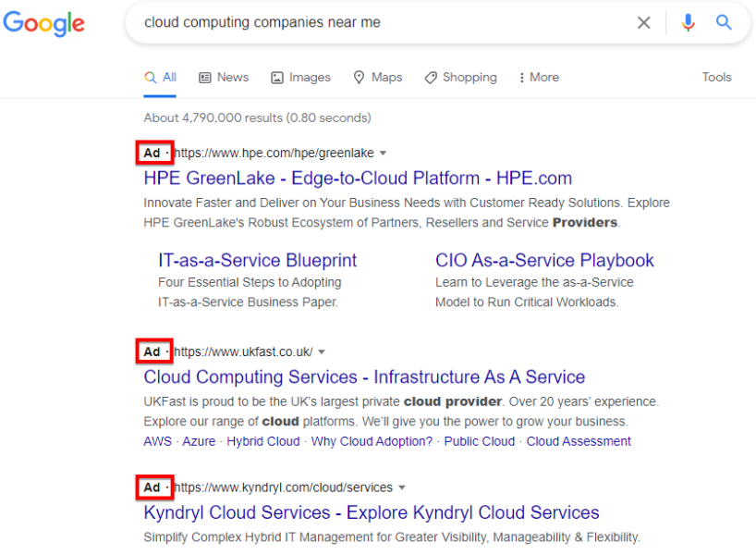The image size is (756, 555).
Task: Expand the HPE ad URL dropdown arrow
Action: point(384,153)
